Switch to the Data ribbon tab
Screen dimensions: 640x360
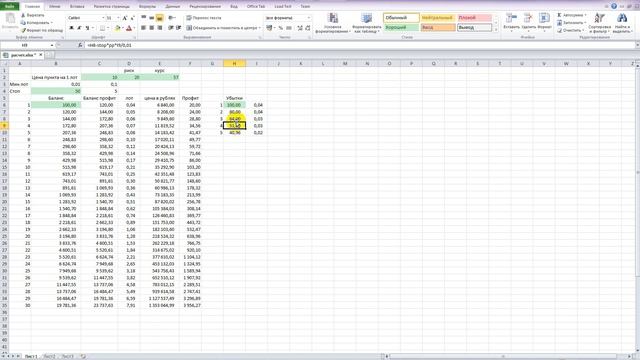click(173, 7)
